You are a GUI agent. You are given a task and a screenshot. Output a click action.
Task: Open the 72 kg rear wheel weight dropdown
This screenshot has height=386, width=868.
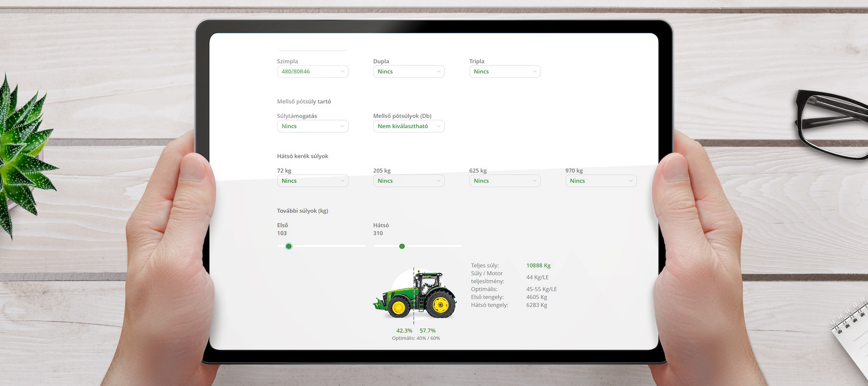coord(312,181)
